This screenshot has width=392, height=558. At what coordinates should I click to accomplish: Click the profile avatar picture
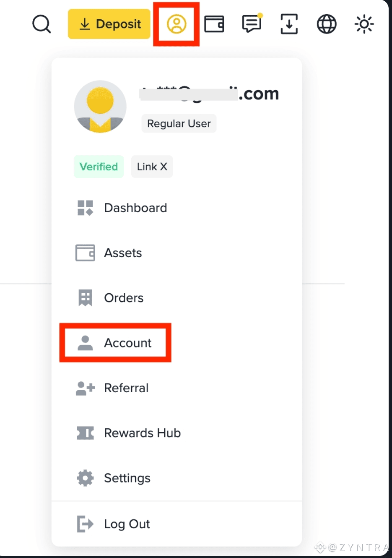100,107
